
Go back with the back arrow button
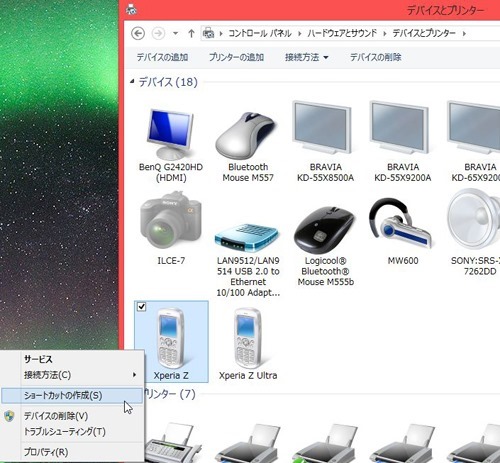[138, 33]
